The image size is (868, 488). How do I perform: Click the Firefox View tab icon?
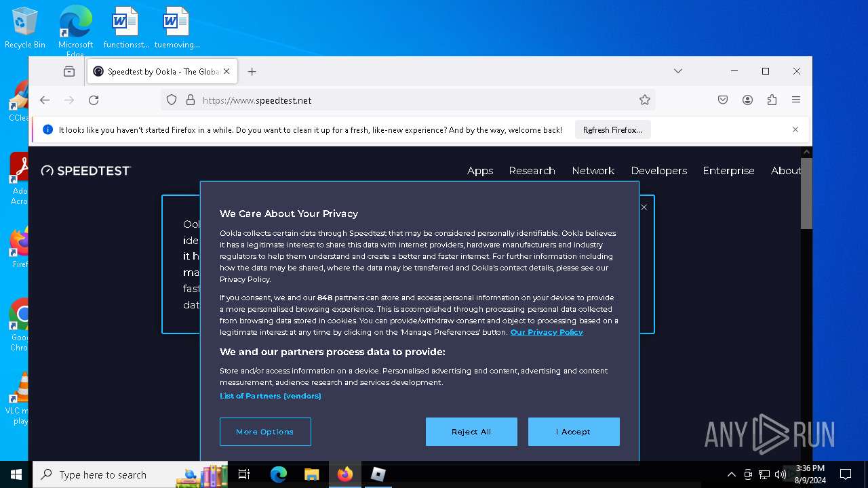(x=69, y=71)
